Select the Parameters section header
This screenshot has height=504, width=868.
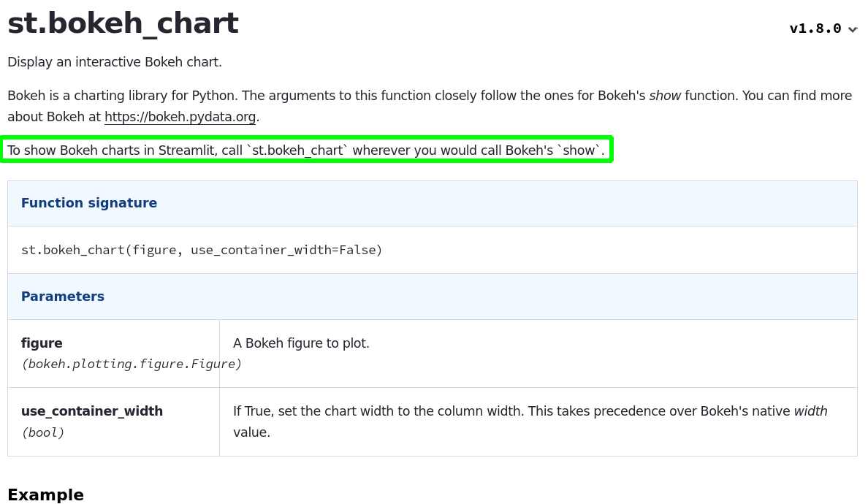click(63, 297)
